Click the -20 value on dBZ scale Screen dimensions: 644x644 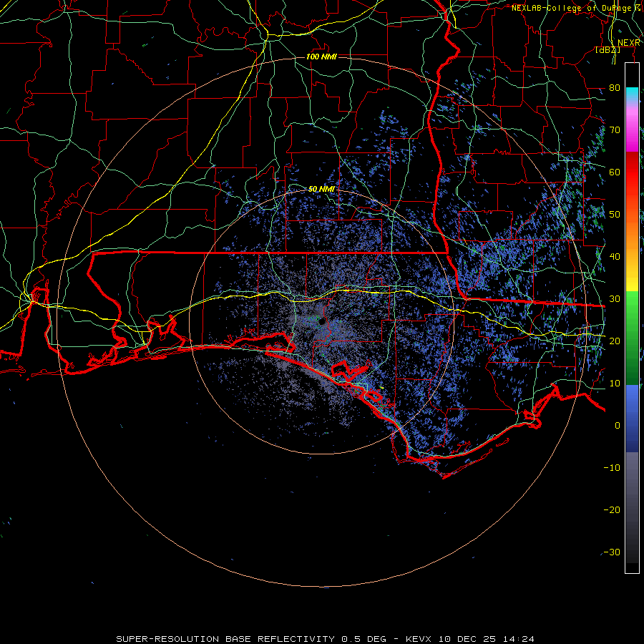[x=612, y=509]
